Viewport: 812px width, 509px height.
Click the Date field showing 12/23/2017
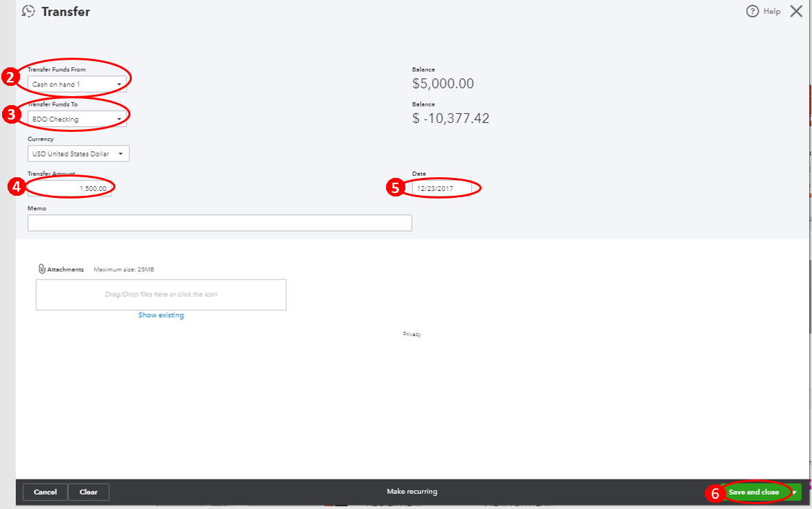[x=442, y=188]
